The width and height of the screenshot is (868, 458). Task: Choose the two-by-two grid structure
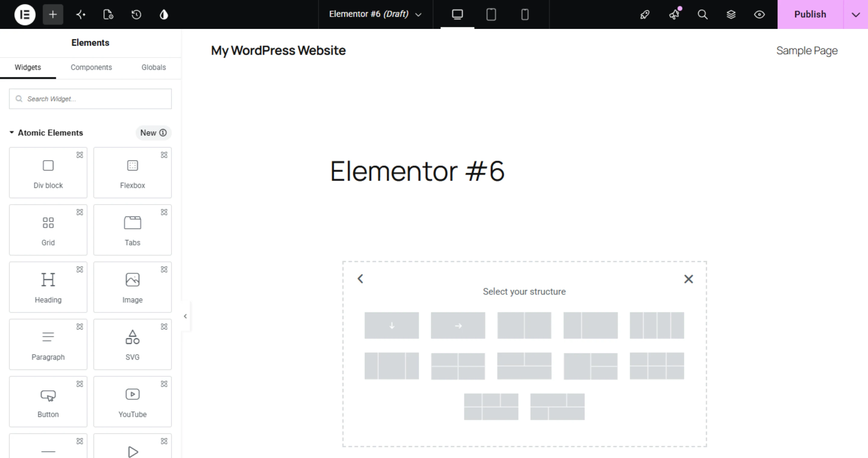(x=458, y=366)
